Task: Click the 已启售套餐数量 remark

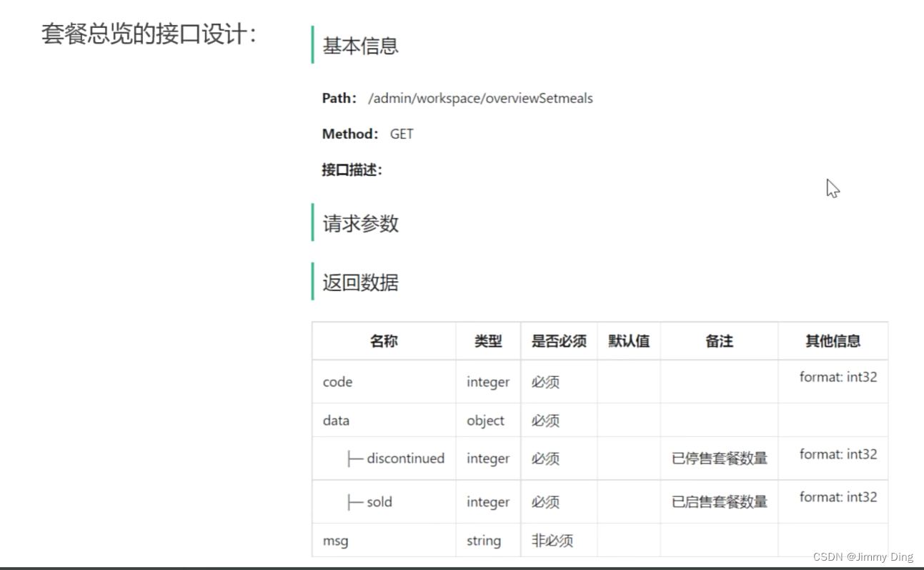Action: (x=720, y=502)
